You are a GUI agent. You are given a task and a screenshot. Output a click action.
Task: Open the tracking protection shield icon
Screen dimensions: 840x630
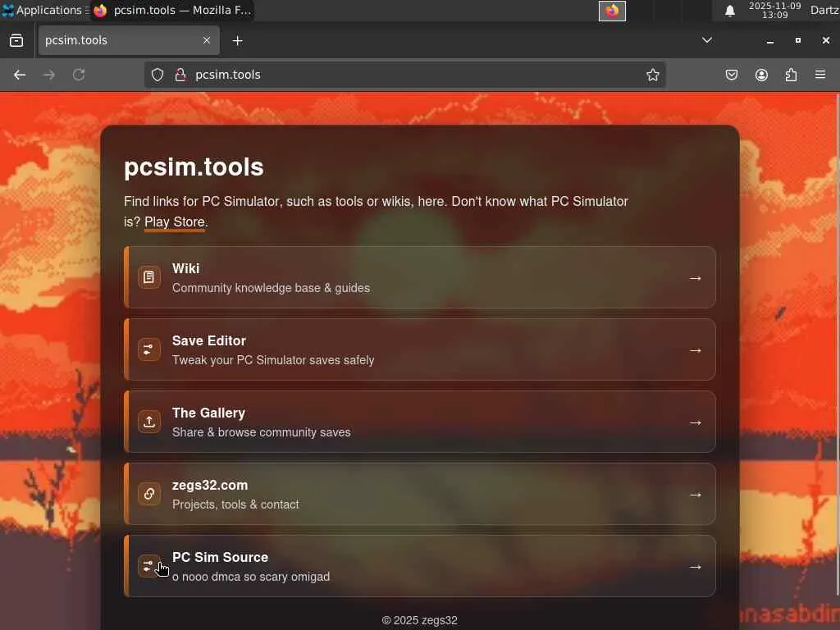(x=157, y=75)
